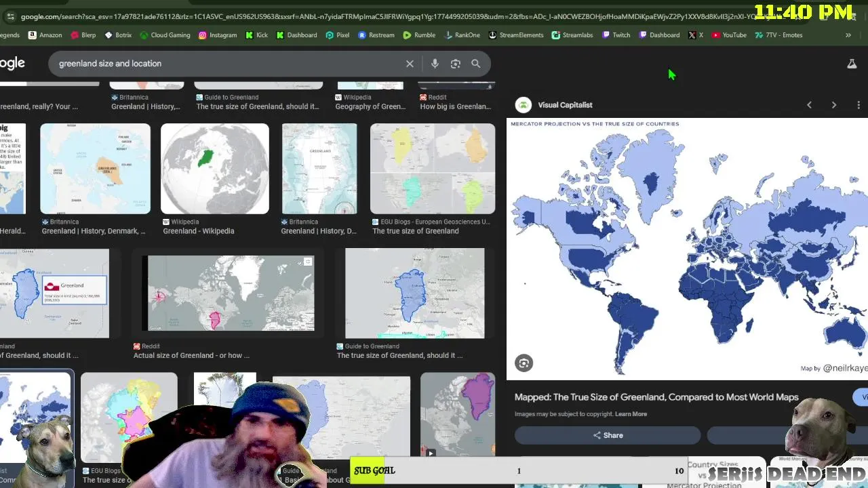This screenshot has height=488, width=868.
Task: Select the purple Greenland over America thumbnail
Action: (458, 415)
